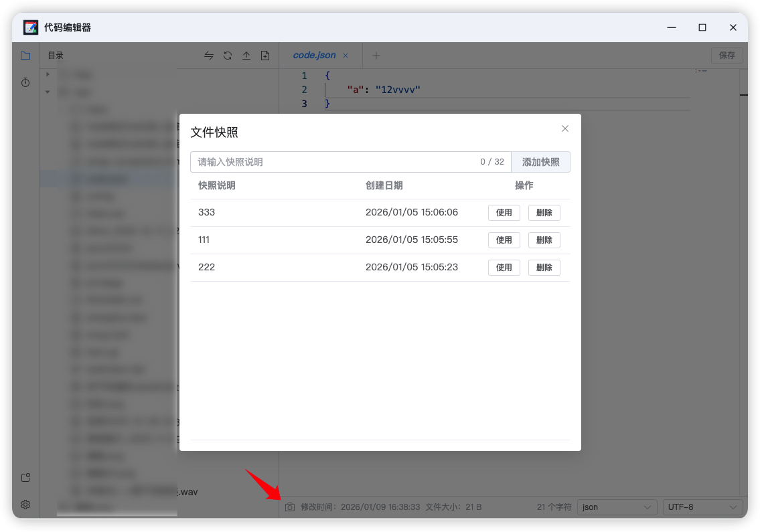Delete the 333 snapshot

click(x=544, y=213)
